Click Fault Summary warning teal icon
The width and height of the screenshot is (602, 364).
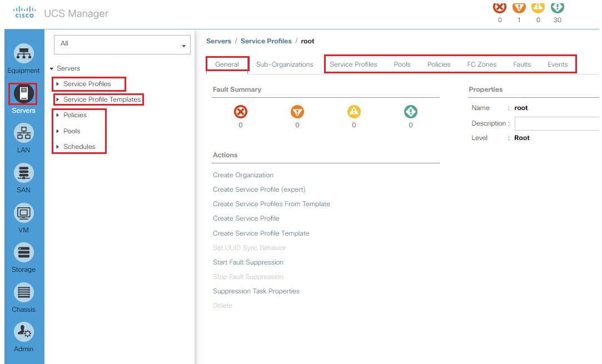[411, 112]
